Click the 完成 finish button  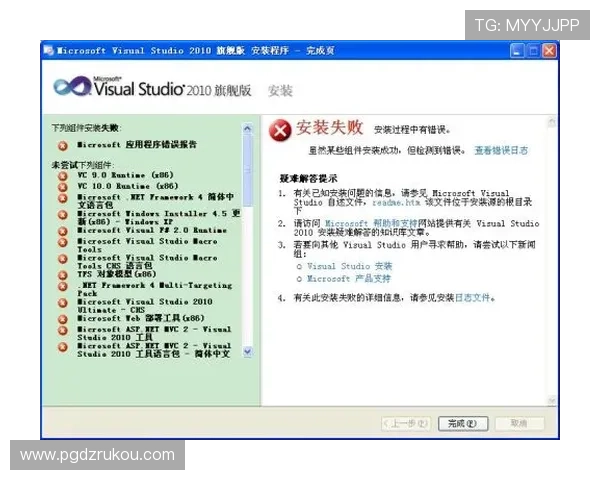coord(463,423)
